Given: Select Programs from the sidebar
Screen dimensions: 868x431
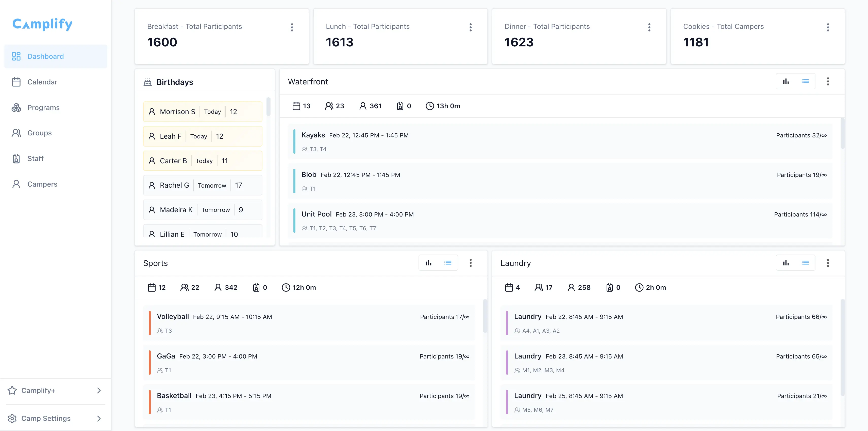Looking at the screenshot, I should coord(43,107).
